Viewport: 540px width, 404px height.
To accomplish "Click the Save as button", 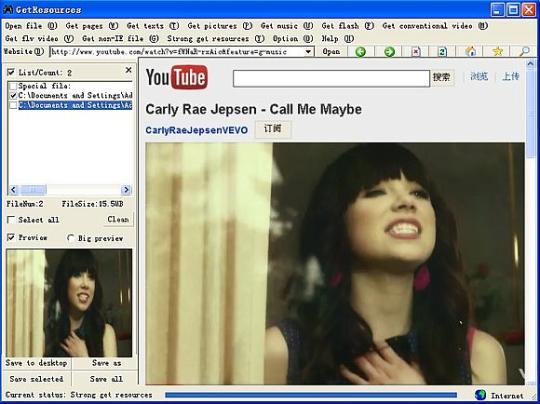I will [106, 363].
